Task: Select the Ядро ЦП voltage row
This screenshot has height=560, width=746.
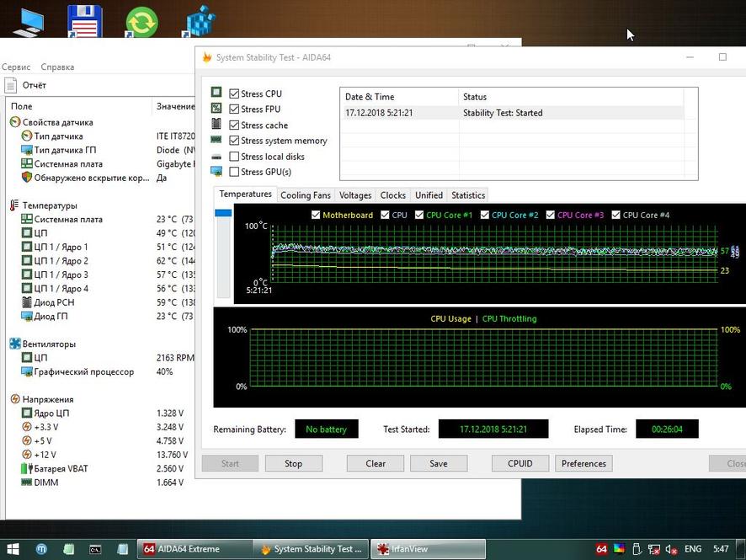Action: click(100, 413)
